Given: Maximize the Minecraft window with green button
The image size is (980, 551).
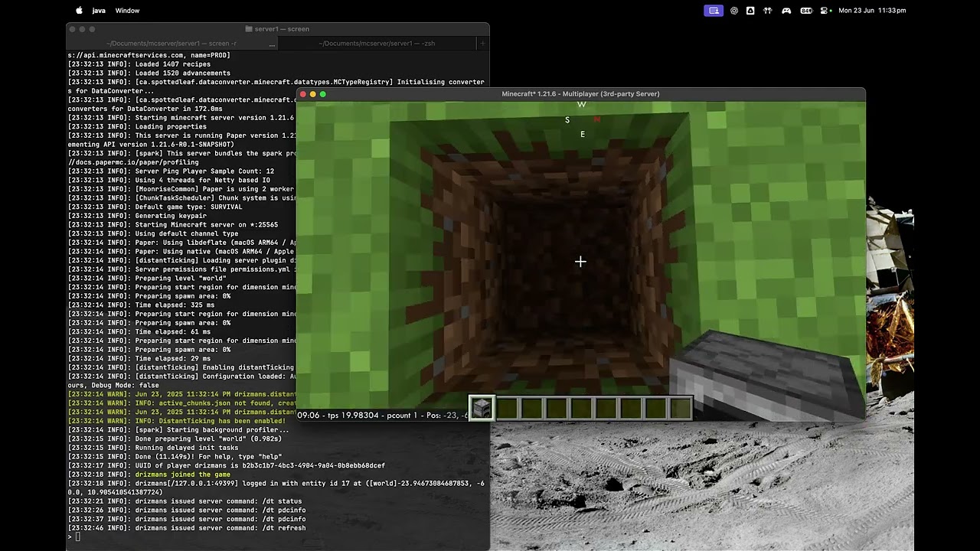Looking at the screenshot, I should [x=323, y=94].
